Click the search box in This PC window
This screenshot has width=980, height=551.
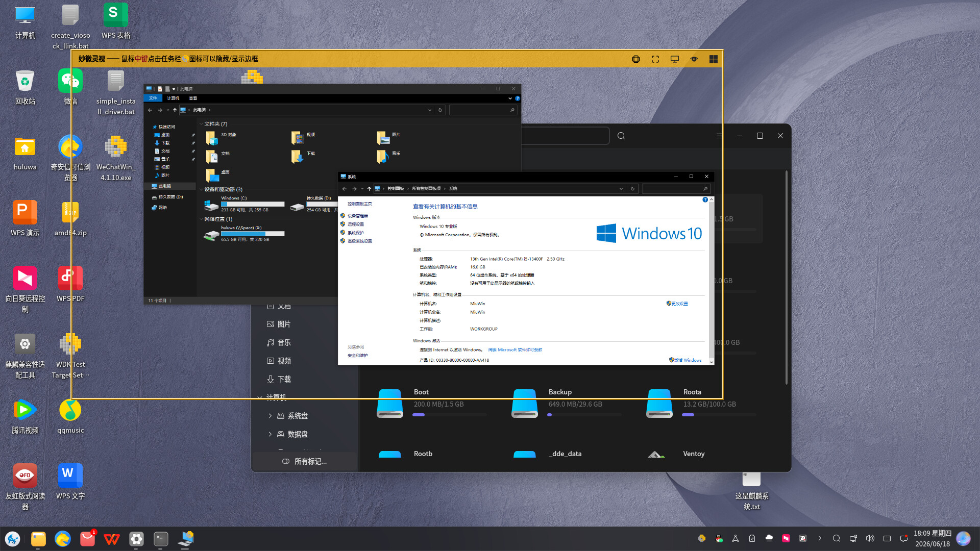(483, 110)
